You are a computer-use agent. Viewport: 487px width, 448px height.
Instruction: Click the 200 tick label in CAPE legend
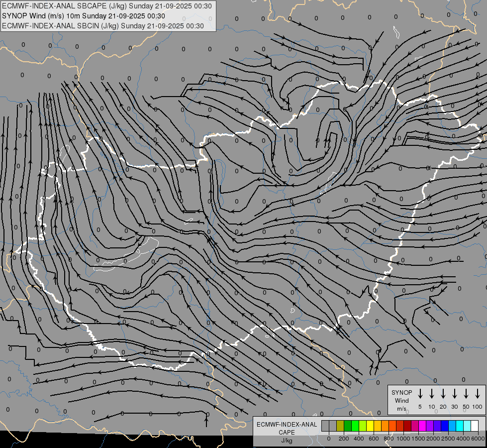pos(344,439)
